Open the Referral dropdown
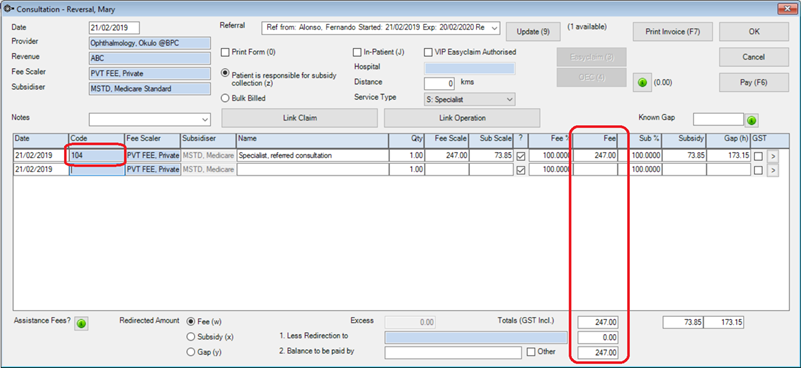The image size is (801, 368). (493, 28)
